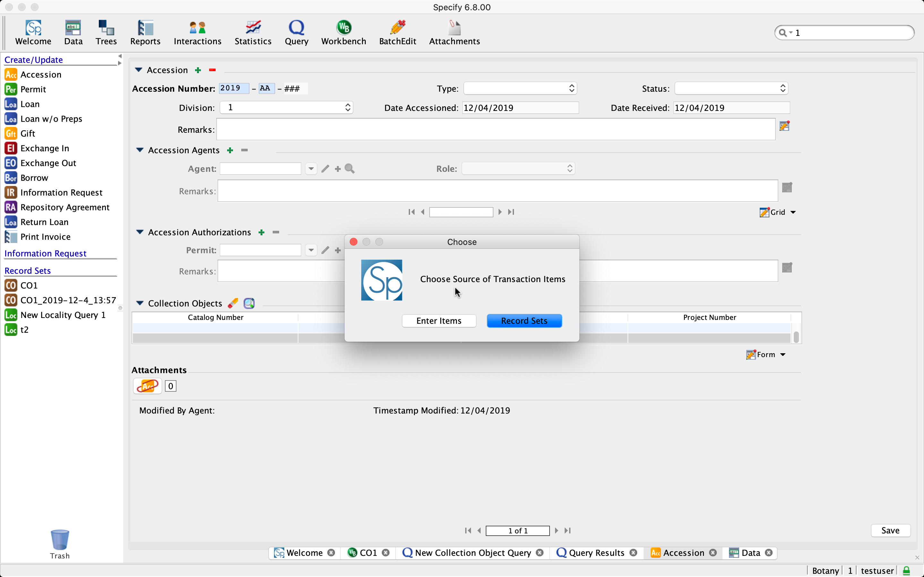Open the Grid view dropdown
The height and width of the screenshot is (577, 924).
[x=793, y=212]
